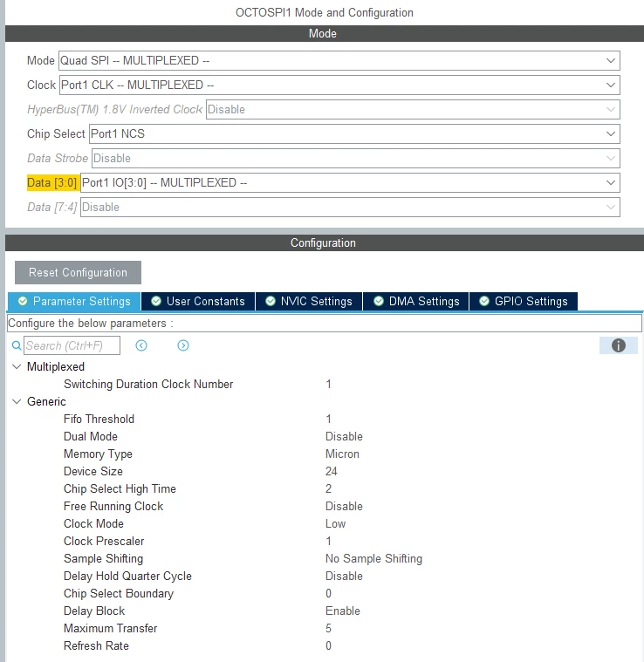Select the Refresh Rate parameter
The height and width of the screenshot is (662, 644).
coord(96,646)
